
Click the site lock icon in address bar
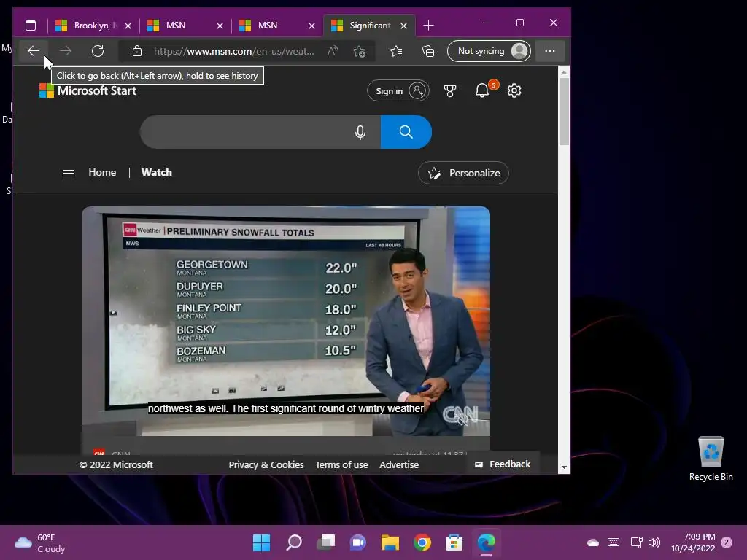136,51
